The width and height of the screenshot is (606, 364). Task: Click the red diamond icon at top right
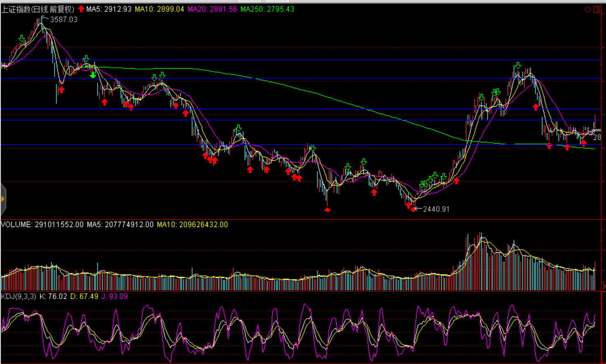(x=588, y=9)
